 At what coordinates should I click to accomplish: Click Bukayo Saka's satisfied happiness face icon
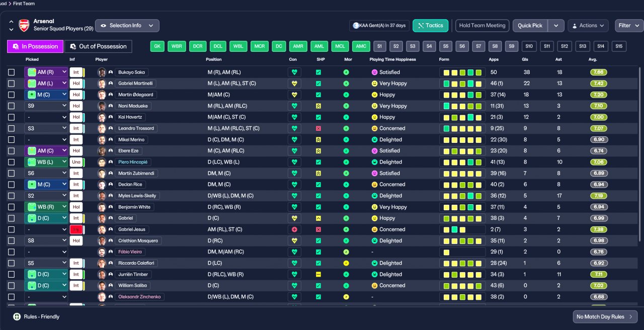374,72
